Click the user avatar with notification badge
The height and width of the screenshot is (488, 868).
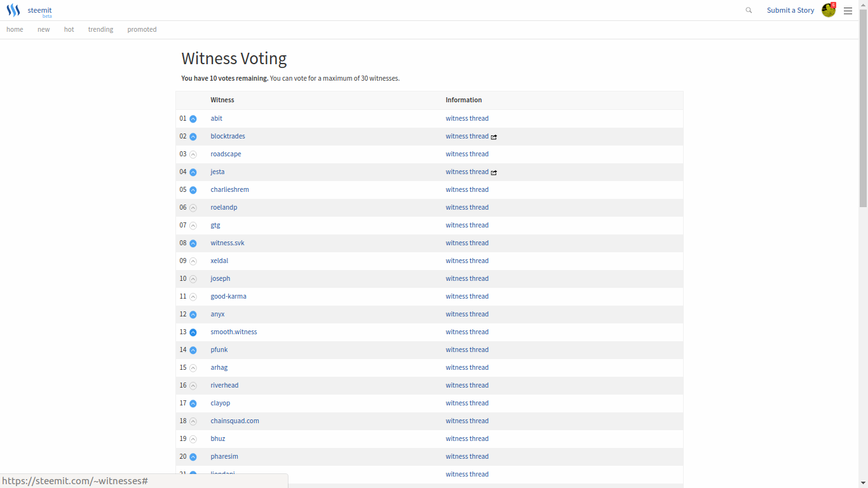coord(829,10)
